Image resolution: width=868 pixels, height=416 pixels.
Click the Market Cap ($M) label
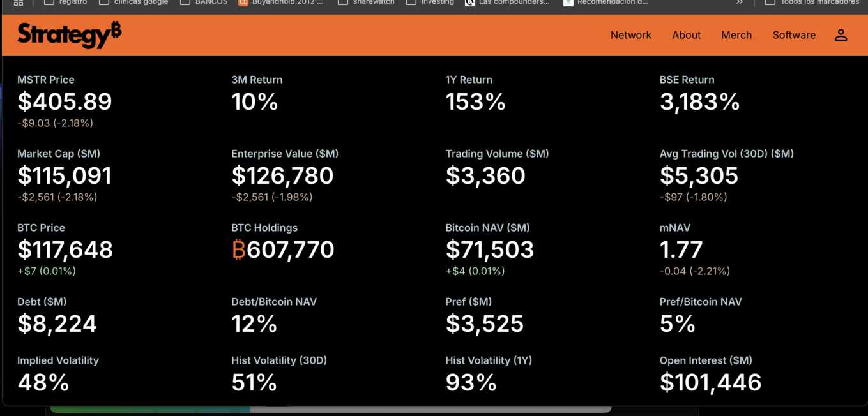coord(59,154)
